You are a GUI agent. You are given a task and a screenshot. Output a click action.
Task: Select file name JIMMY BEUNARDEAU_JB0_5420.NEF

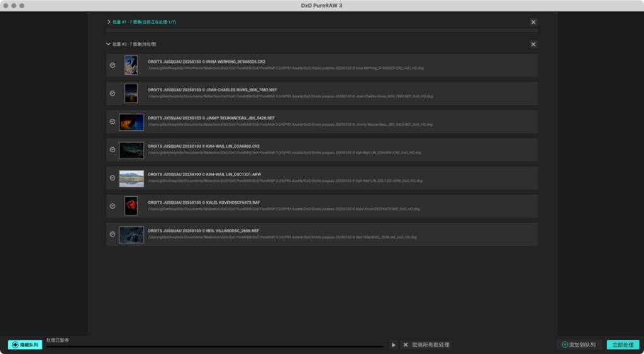pyautogui.click(x=211, y=118)
